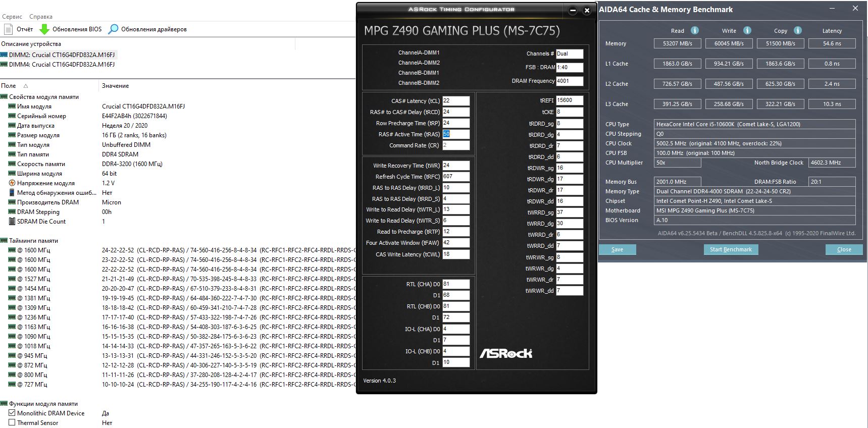Select the @ 727 МГц timing row
Viewport: 868px width, 428px height.
coord(177,385)
